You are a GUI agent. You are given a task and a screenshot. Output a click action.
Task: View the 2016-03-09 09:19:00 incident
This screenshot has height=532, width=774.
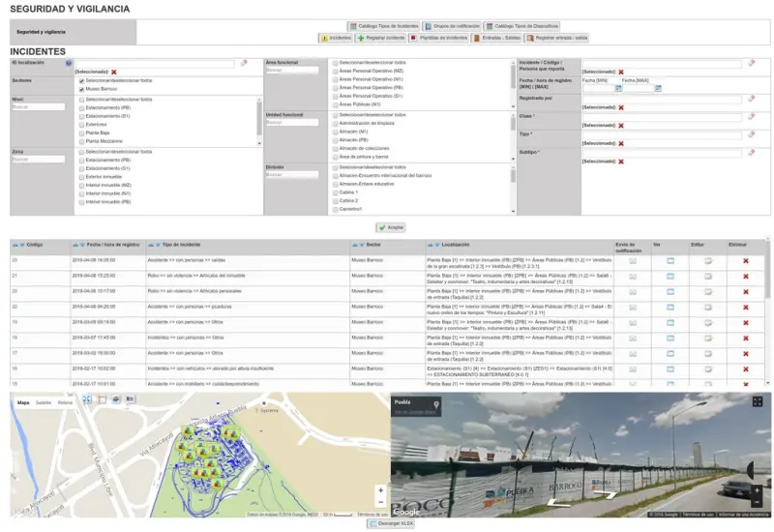point(670,323)
